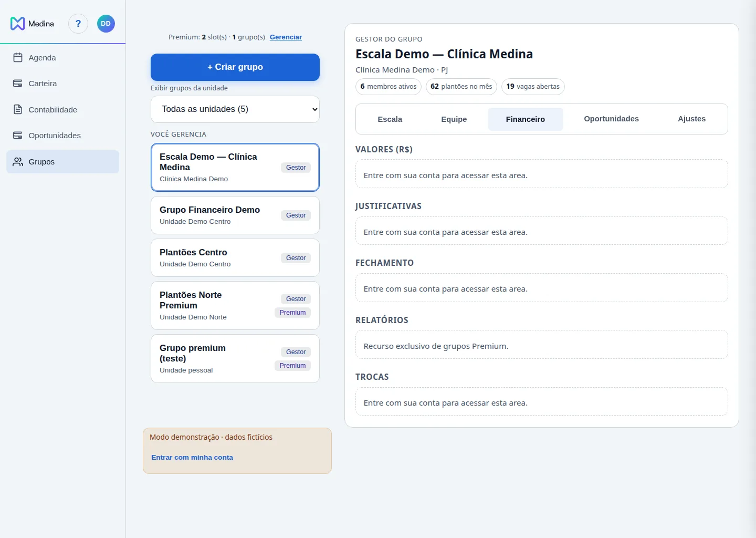Open the DD user avatar menu
Screen dimensions: 756x538
(x=106, y=24)
